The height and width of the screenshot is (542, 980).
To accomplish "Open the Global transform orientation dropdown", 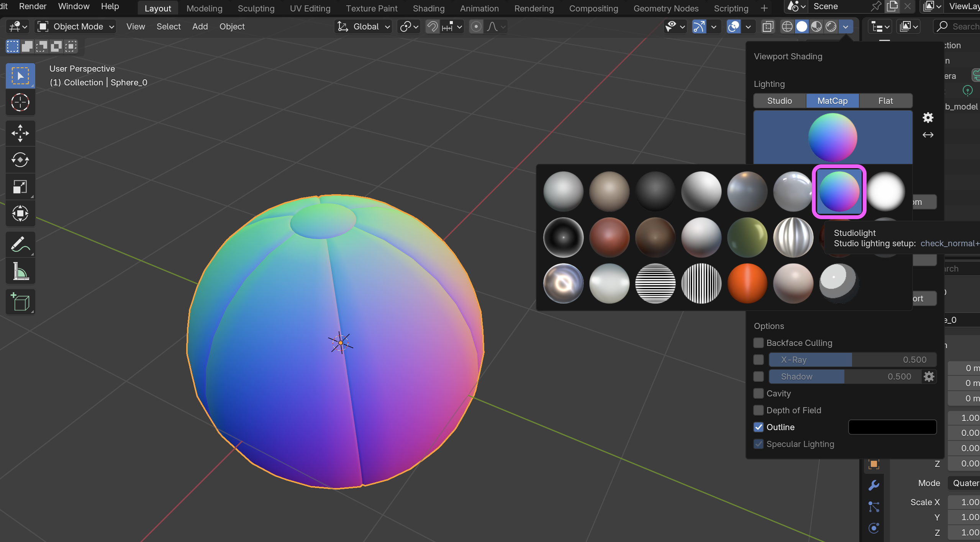I will pyautogui.click(x=363, y=26).
